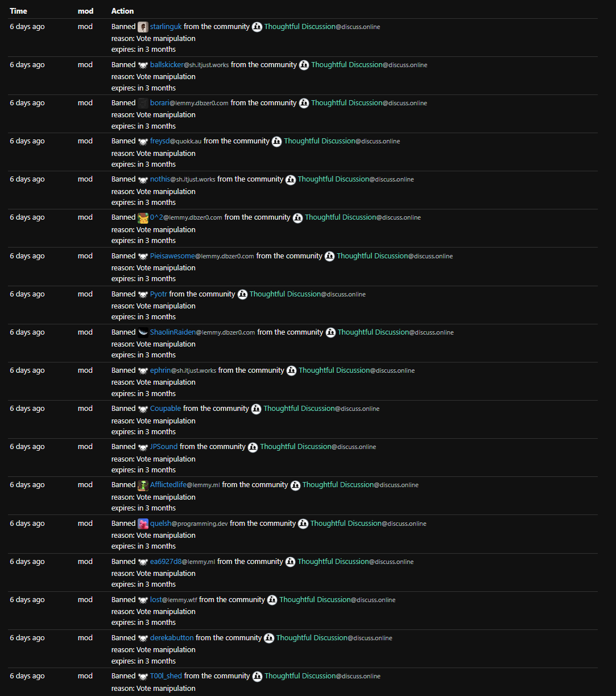This screenshot has width=616, height=696.
Task: Open the Coupable user link
Action: pyautogui.click(x=165, y=409)
